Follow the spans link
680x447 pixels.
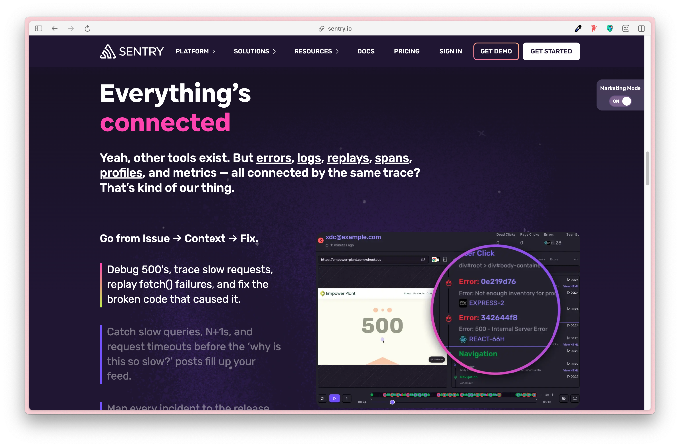pos(392,158)
